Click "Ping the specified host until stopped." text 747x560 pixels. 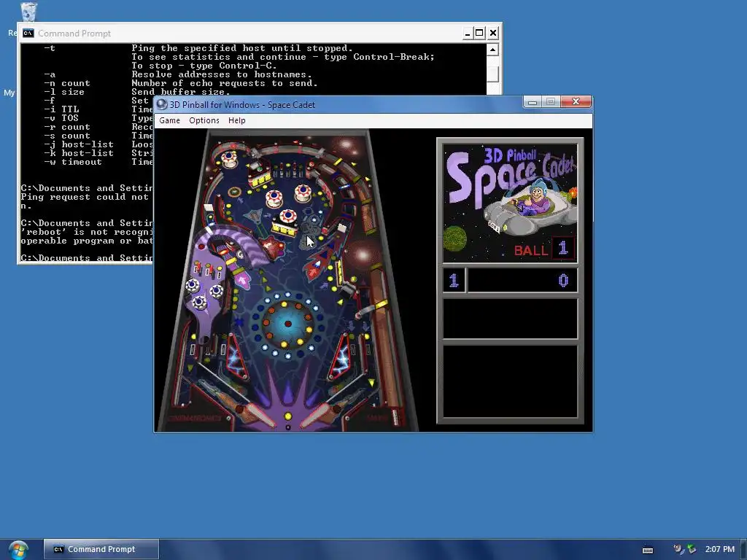242,48
